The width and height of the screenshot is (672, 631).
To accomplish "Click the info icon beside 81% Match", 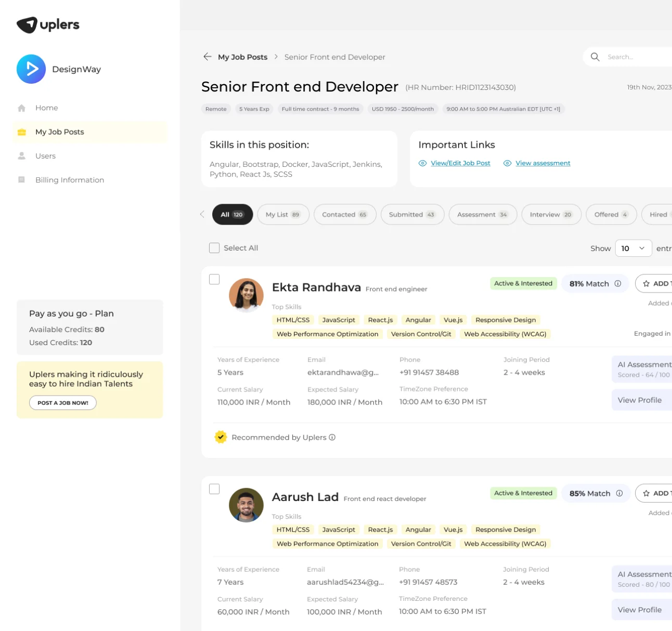I will 618,284.
